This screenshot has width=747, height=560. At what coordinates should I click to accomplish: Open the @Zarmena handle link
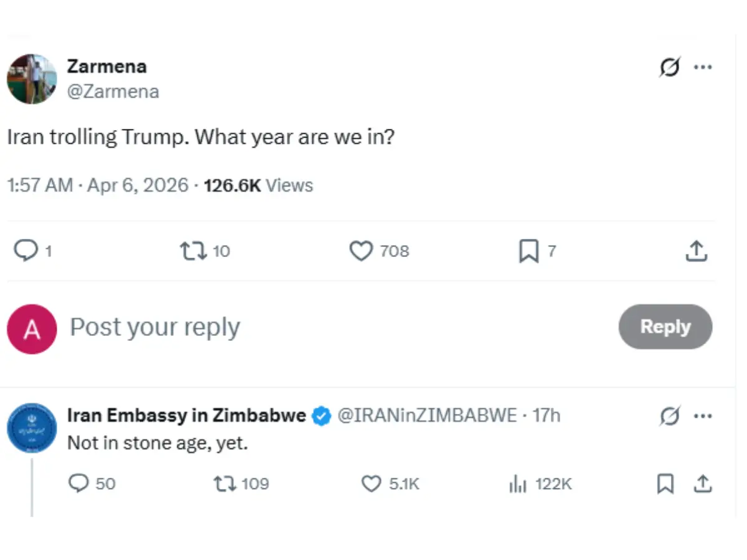coord(113,91)
